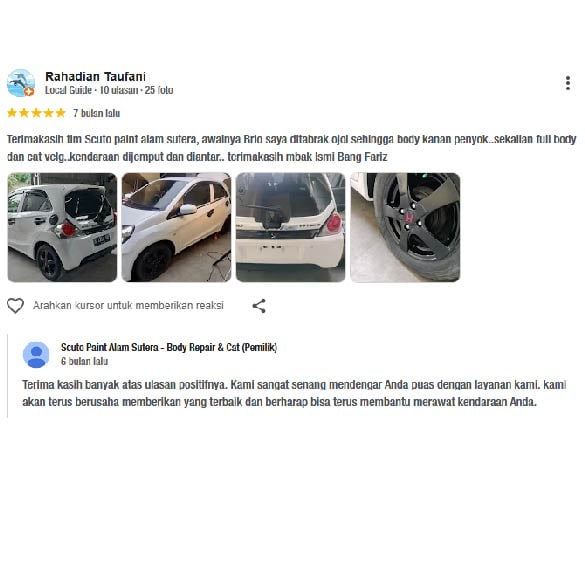The width and height of the screenshot is (585, 585).
Task: Click the '25 foto' reviewer stat
Action: pos(159,90)
